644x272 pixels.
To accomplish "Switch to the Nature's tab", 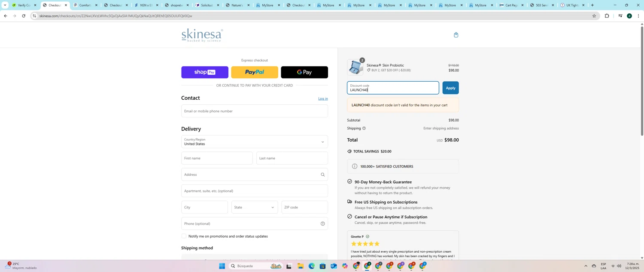I will 238,5.
